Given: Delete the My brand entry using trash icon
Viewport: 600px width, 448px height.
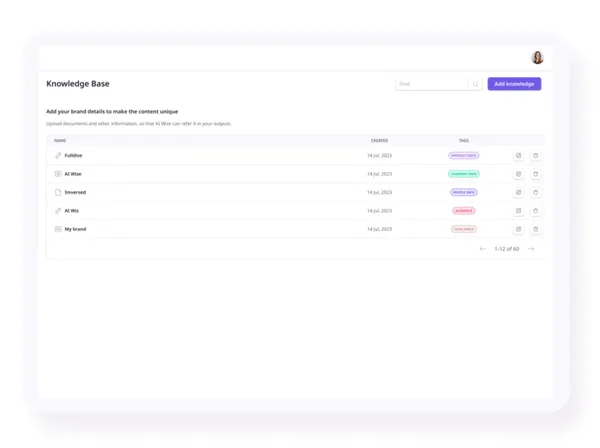Looking at the screenshot, I should [535, 229].
